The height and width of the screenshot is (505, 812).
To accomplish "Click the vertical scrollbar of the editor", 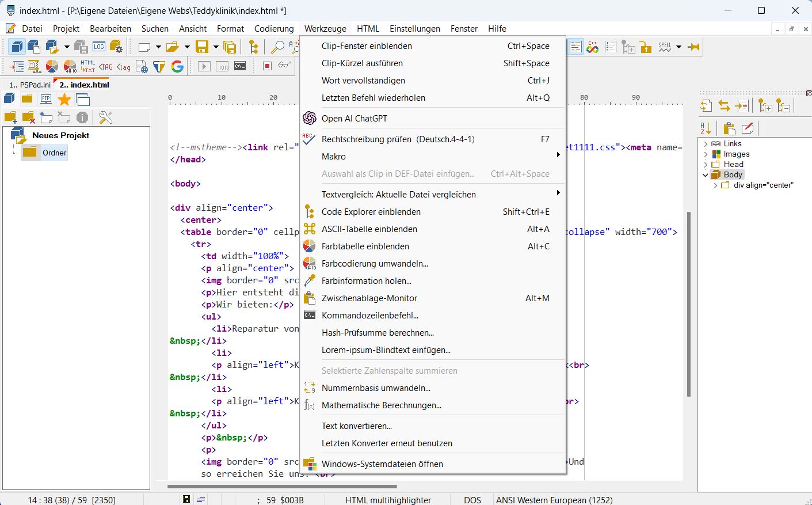I will [689, 304].
